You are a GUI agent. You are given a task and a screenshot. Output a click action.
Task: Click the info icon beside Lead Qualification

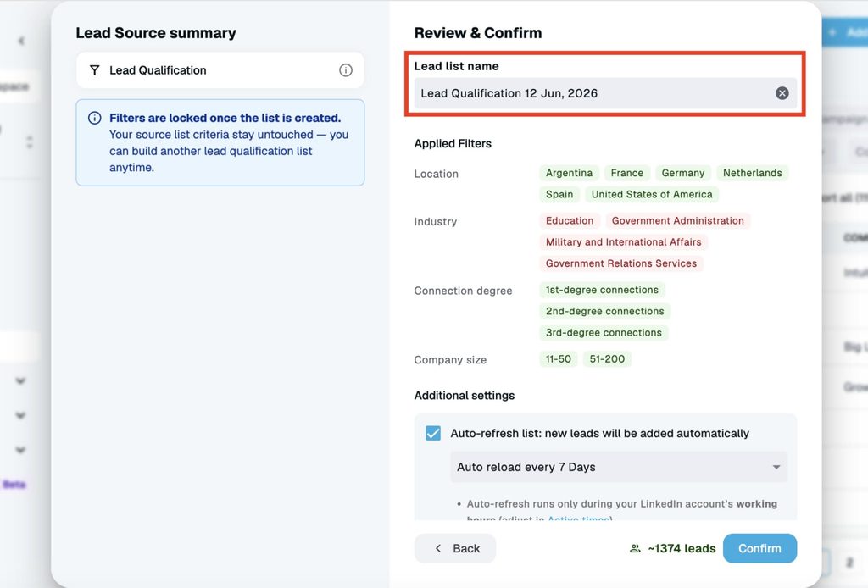point(346,70)
